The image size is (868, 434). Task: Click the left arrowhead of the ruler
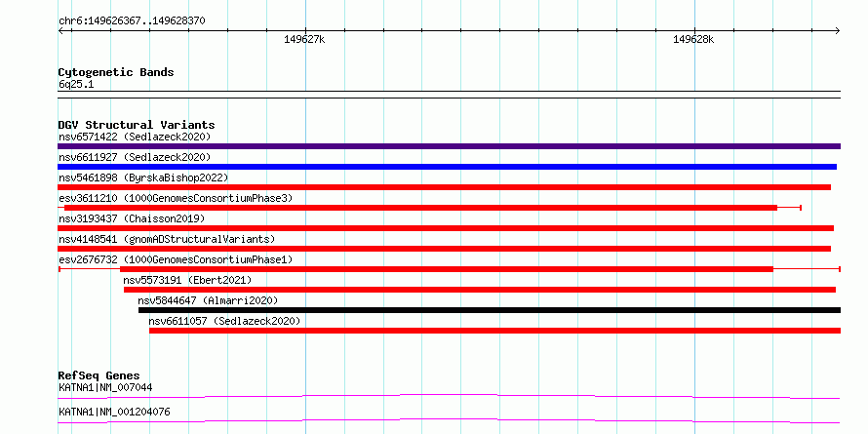60,30
